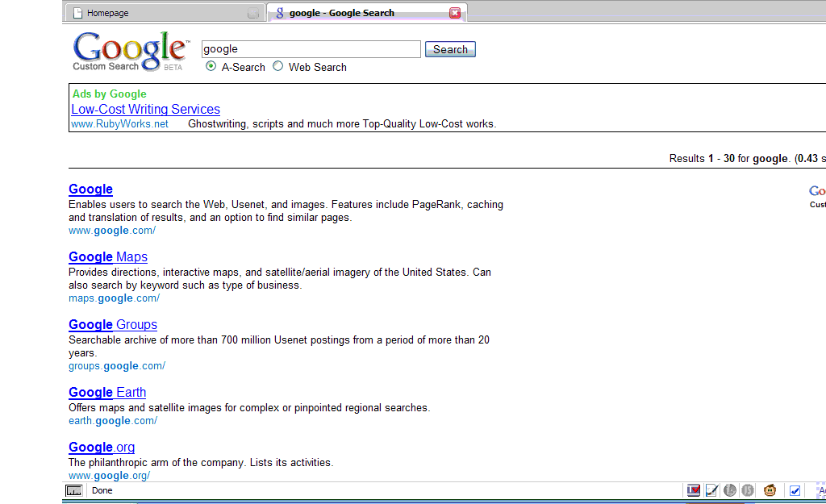The width and height of the screenshot is (826, 504).
Task: Select the A-Search radio button
Action: click(x=211, y=68)
